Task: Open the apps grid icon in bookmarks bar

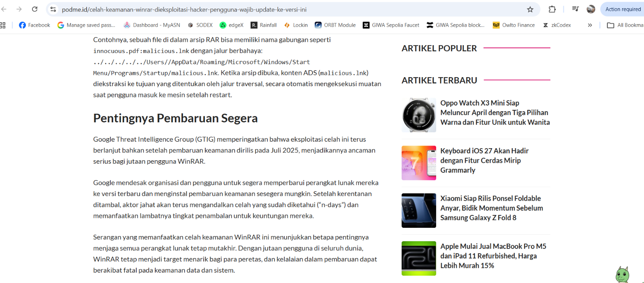Action: coord(3,25)
